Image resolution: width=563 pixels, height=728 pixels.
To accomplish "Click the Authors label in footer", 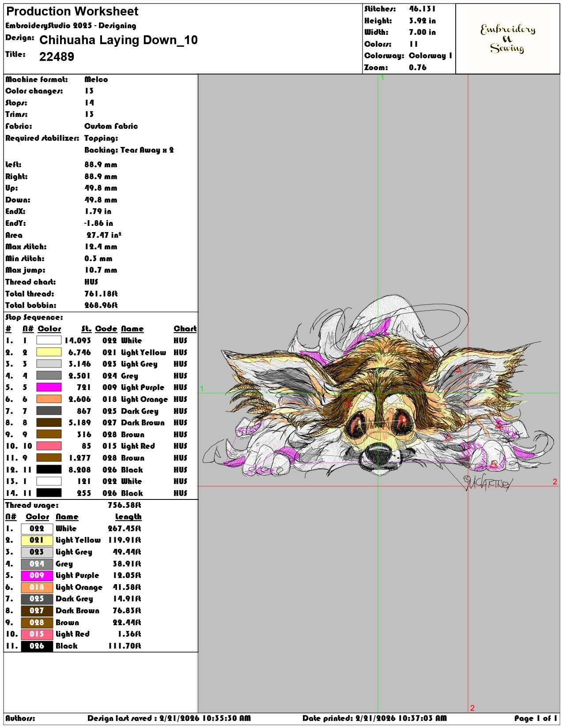I will pyautogui.click(x=20, y=718).
